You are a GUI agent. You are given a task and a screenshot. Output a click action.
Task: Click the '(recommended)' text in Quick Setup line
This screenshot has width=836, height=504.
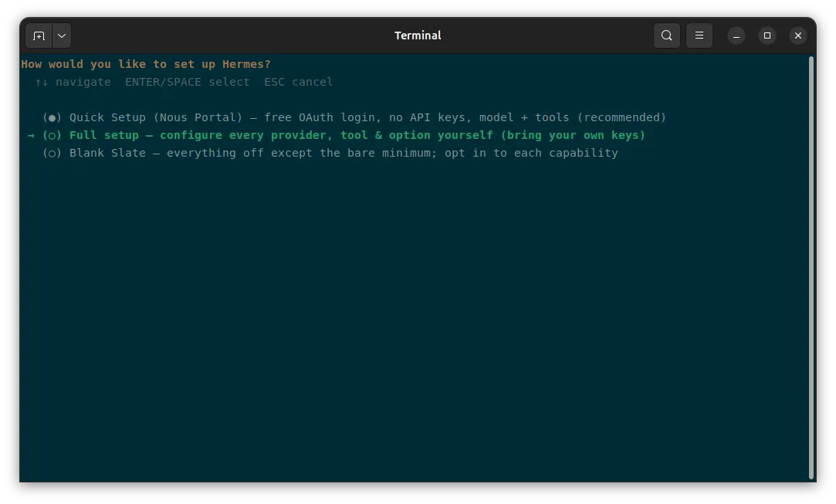pyautogui.click(x=621, y=117)
